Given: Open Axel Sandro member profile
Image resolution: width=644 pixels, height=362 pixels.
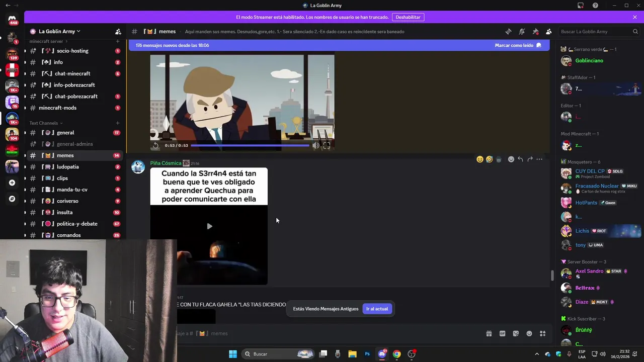Looking at the screenshot, I should (600, 273).
